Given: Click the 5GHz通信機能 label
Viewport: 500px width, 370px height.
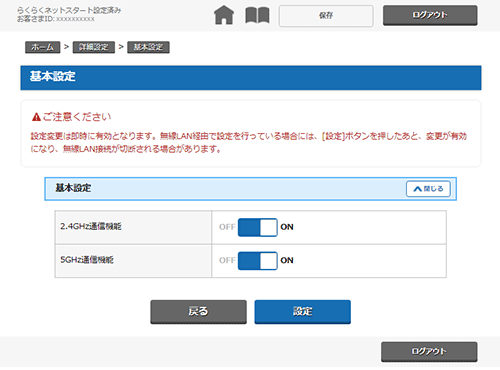Looking at the screenshot, I should [87, 260].
